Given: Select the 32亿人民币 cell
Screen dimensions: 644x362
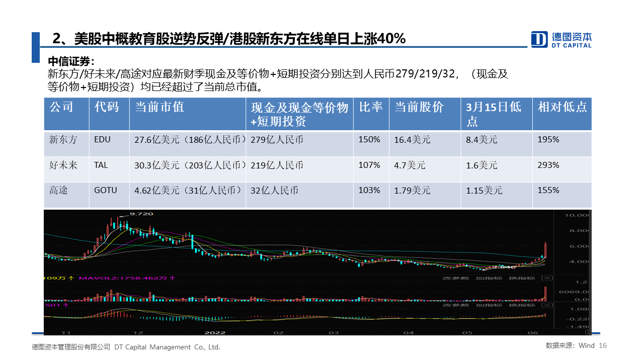Looking at the screenshot, I should tap(299, 195).
